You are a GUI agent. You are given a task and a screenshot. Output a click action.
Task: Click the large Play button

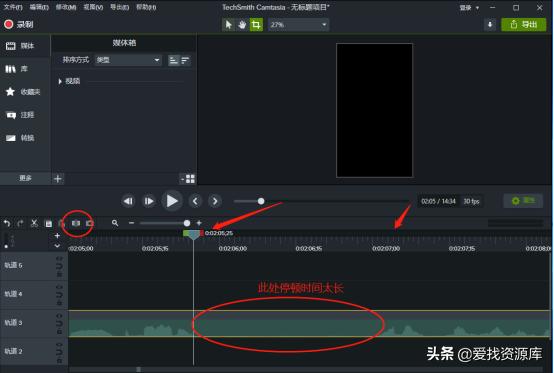[172, 201]
